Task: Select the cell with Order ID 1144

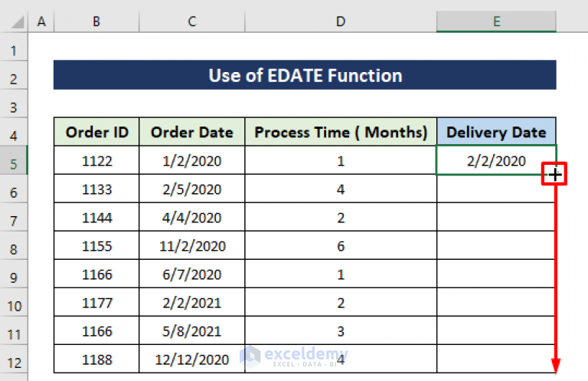Action: pyautogui.click(x=96, y=218)
